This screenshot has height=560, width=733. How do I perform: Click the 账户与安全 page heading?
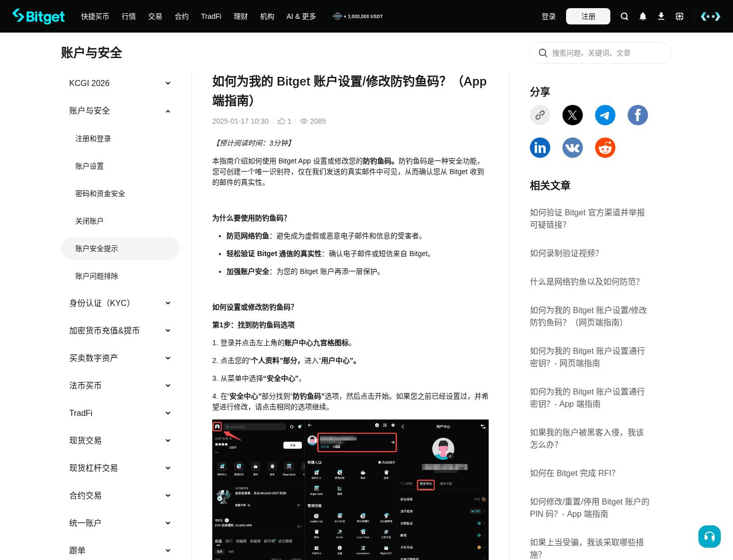[x=92, y=52]
